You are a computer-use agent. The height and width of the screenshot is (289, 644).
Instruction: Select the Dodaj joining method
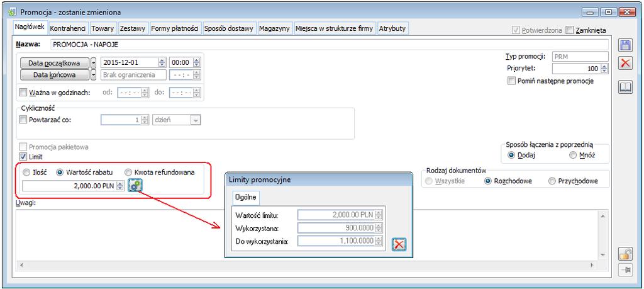pos(511,156)
